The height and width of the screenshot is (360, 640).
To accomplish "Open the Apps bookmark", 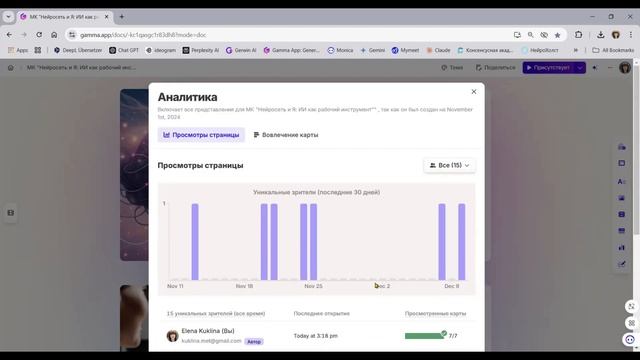I will point(18,50).
